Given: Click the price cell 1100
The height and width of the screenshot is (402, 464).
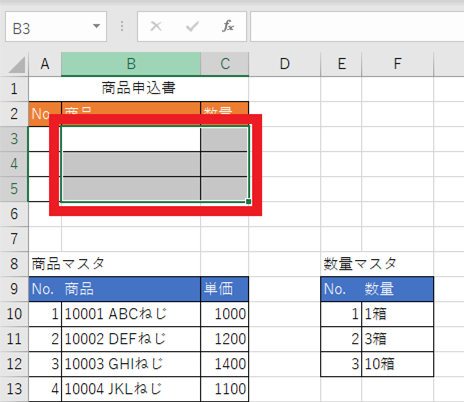Looking at the screenshot, I should (x=225, y=389).
